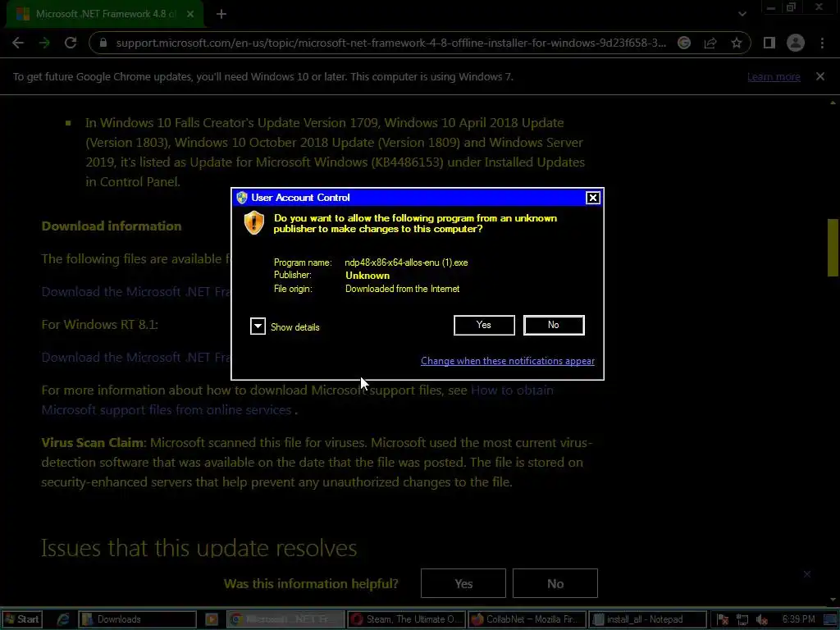Open 'How to obtain' support files link
Viewport: 840px width, 630px height.
coord(512,390)
